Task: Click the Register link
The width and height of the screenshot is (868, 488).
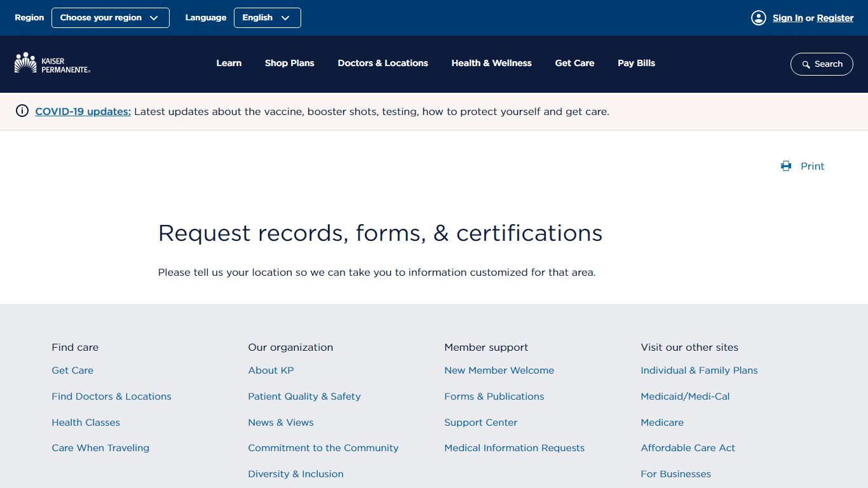Action: [x=836, y=18]
